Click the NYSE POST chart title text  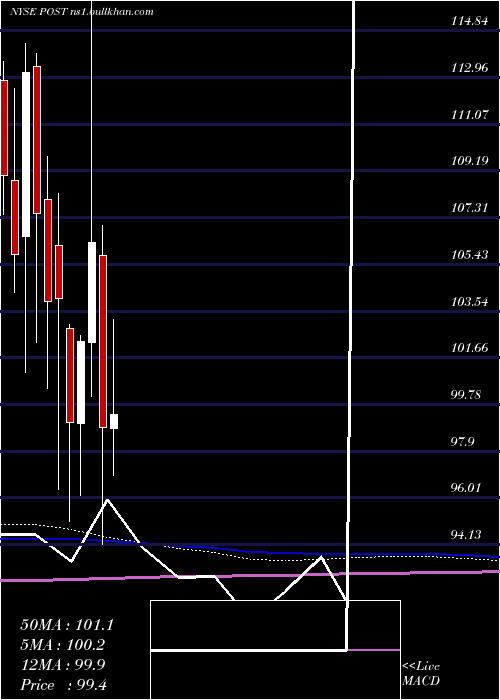[x=82, y=12]
